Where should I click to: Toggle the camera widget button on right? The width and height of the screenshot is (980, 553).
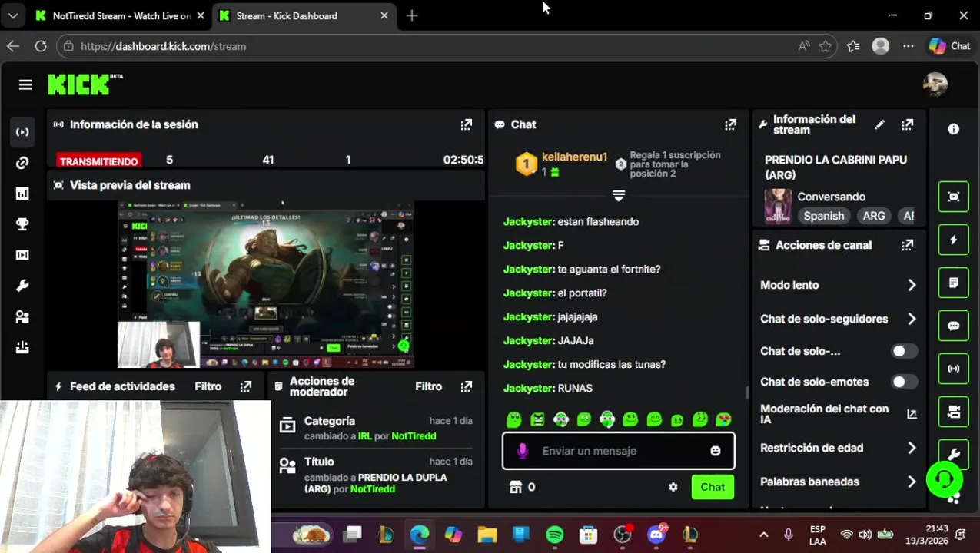[954, 412]
